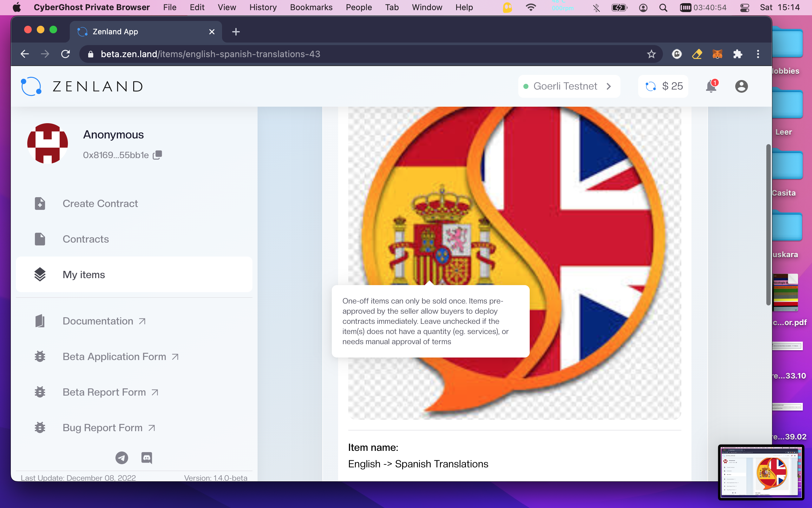Screen dimensions: 812x508
Task: Click the screenshot preview thumbnail
Action: (x=761, y=472)
